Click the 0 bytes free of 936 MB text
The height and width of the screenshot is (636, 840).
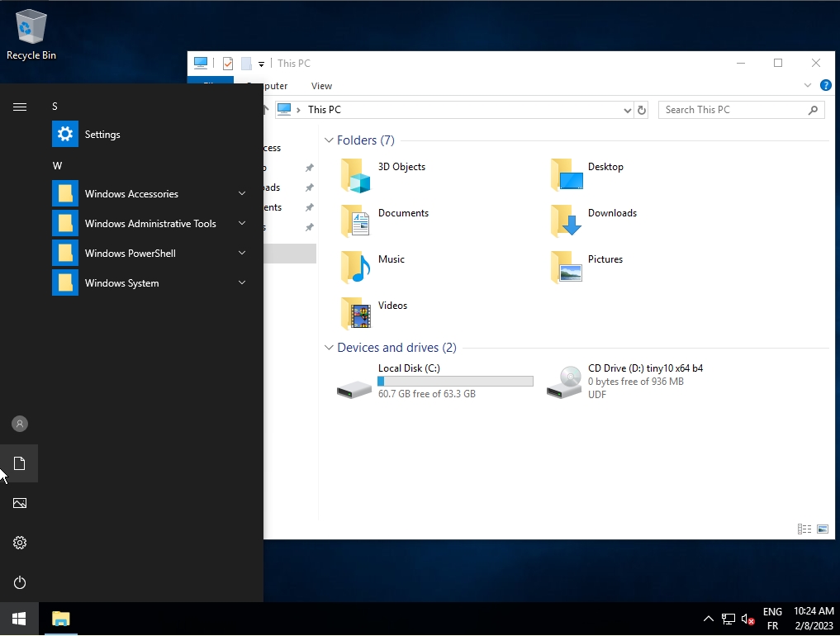(x=636, y=382)
